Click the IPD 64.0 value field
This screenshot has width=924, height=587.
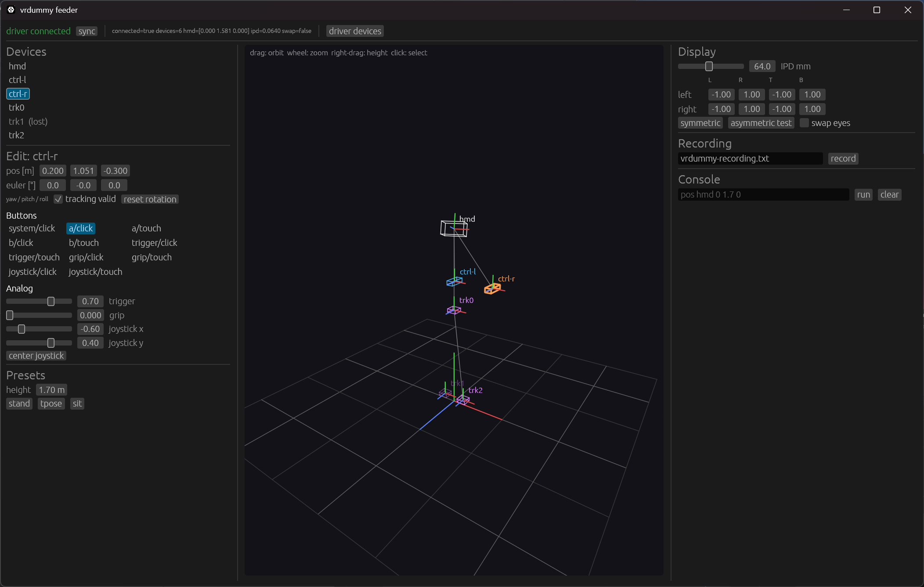(x=762, y=66)
